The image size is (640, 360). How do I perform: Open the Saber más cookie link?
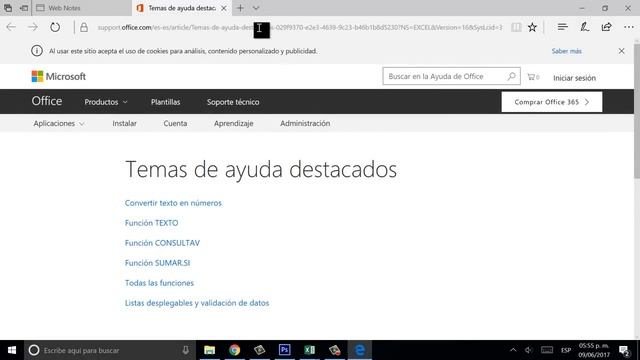click(x=567, y=51)
